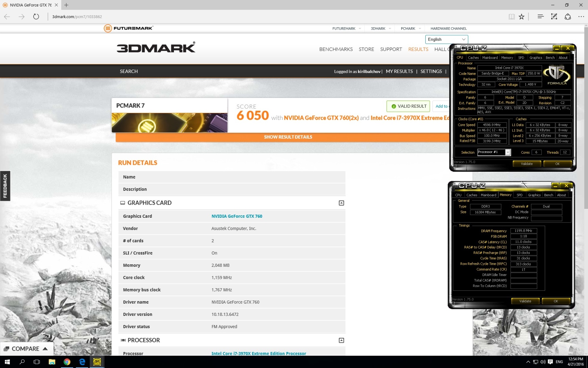Show hidden tray icons chevron

[528, 362]
